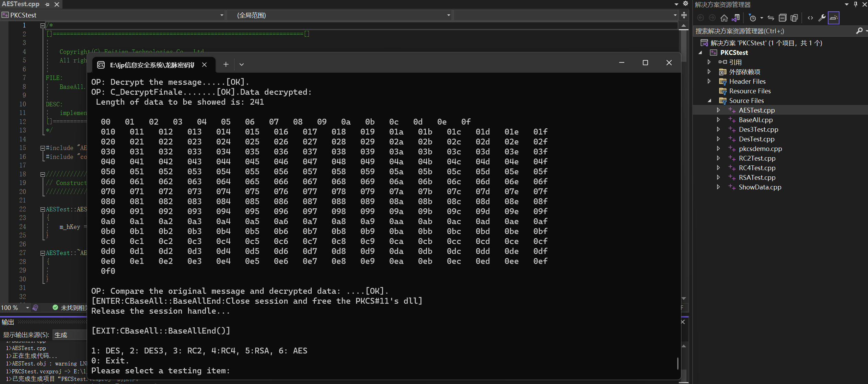
Task: Pin the AESTest.cpp editor tab
Action: [x=47, y=4]
